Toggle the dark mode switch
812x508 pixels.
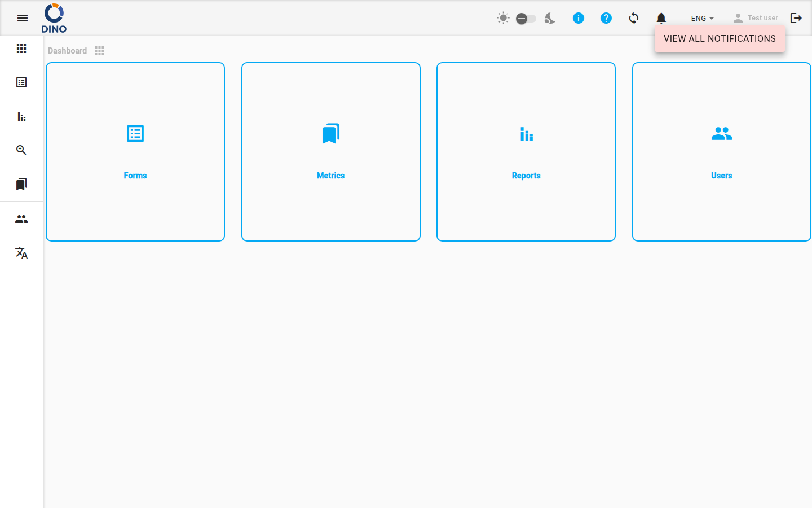point(526,19)
